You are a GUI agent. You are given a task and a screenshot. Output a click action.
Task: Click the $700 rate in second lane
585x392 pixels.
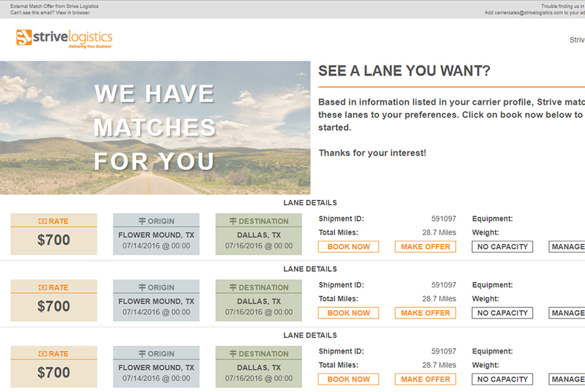click(x=54, y=306)
